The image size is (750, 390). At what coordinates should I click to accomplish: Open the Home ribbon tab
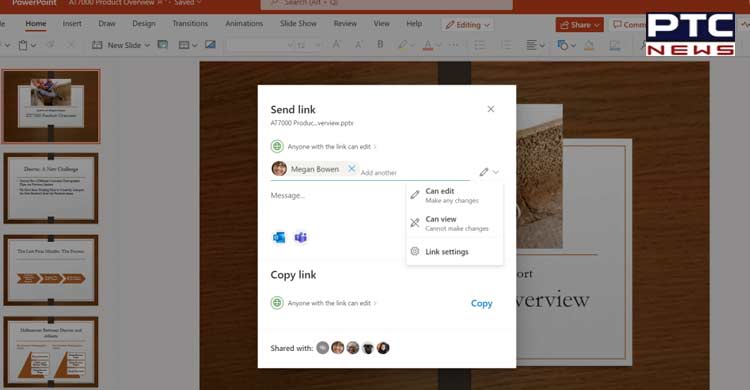point(36,23)
